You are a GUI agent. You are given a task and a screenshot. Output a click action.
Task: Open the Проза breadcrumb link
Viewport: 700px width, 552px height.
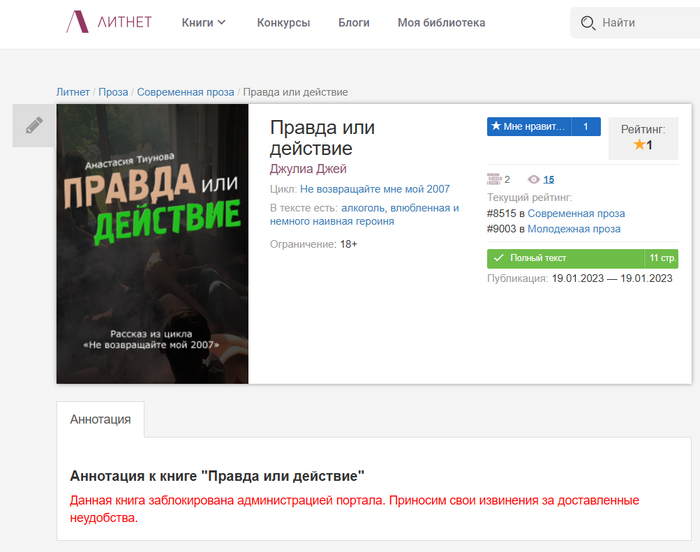(113, 92)
